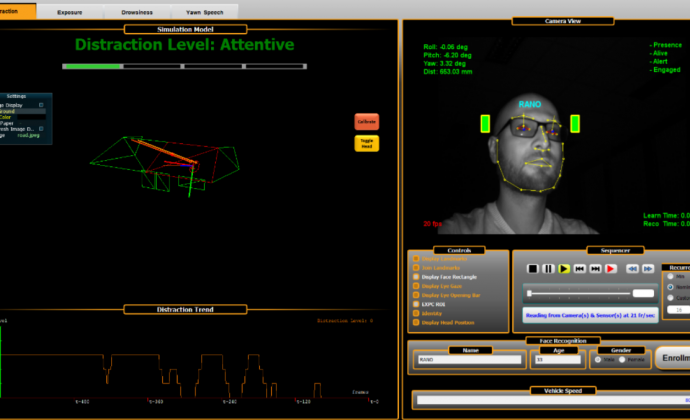
Task: Click the Vehicle Speed bar
Action: (x=553, y=400)
